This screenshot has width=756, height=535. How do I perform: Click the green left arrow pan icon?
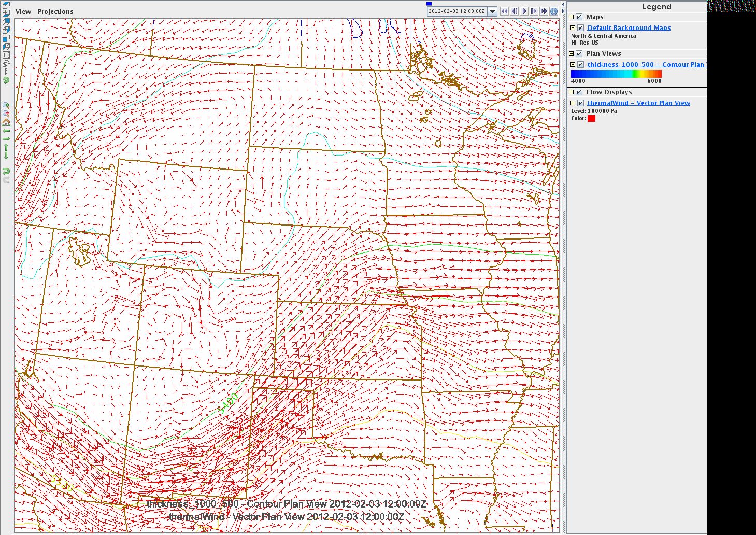[x=6, y=131]
